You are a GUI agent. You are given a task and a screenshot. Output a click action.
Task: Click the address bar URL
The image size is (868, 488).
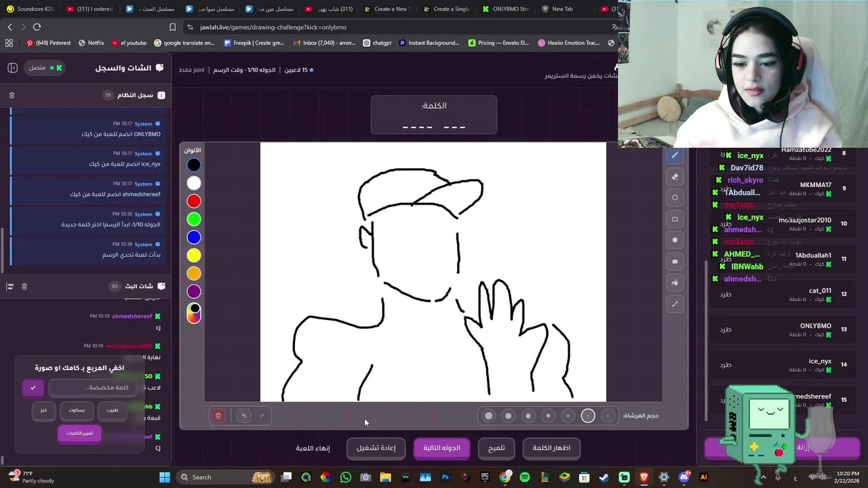coord(274,27)
